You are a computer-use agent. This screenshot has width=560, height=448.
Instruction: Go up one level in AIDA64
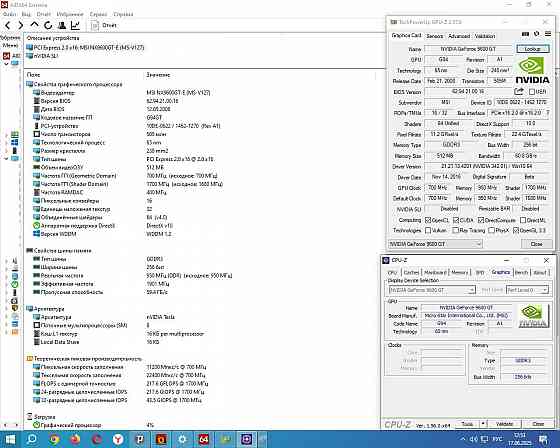34,25
